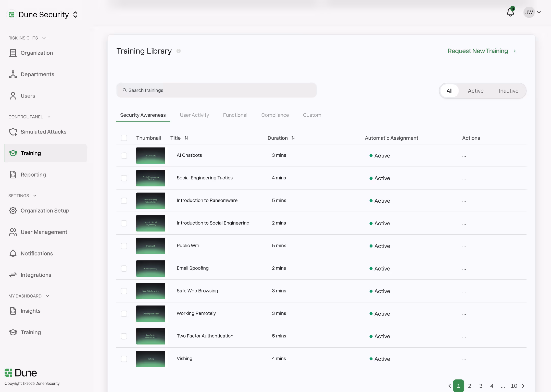Viewport: 551px width, 392px height.
Task: Open the Dune Security organization switcher
Action: click(x=75, y=15)
